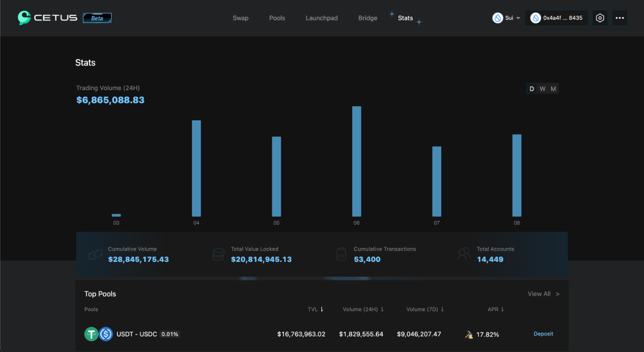Click the Total Value Locked coins icon
The image size is (644, 352).
click(218, 254)
